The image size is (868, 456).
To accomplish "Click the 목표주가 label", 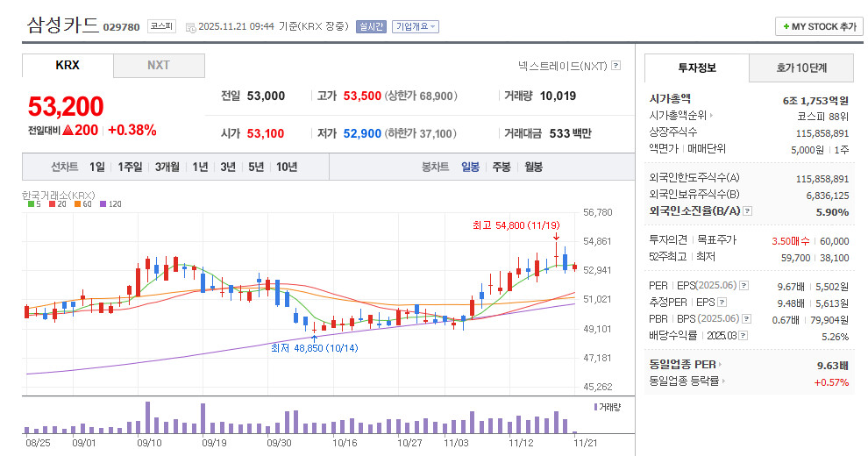I will [717, 239].
